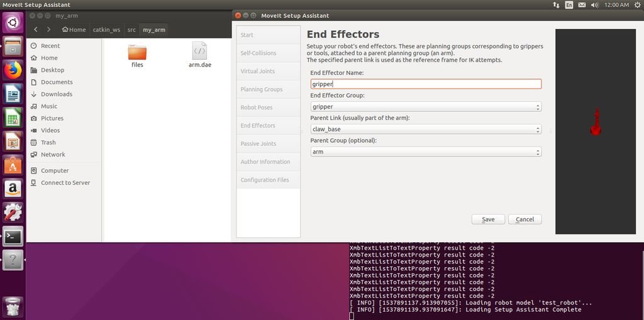Open Trash bin at dock bottom
Image resolution: width=644 pixels, height=320 pixels.
(x=13, y=307)
